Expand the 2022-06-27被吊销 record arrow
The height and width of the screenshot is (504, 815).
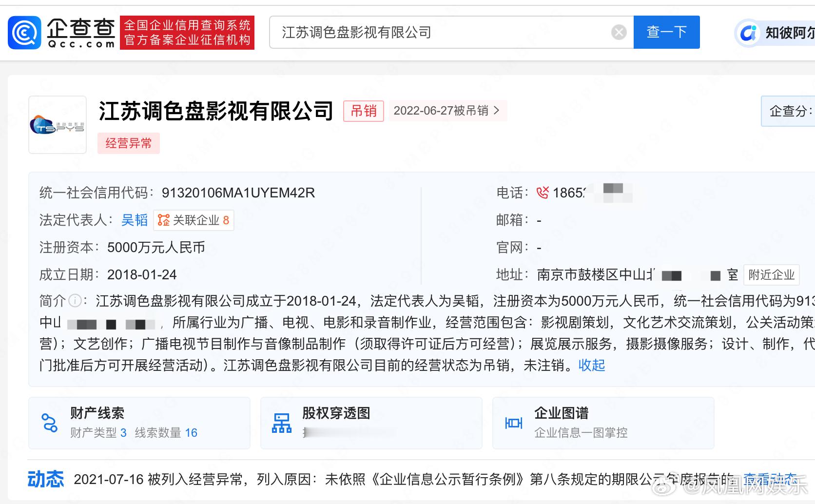click(x=496, y=111)
